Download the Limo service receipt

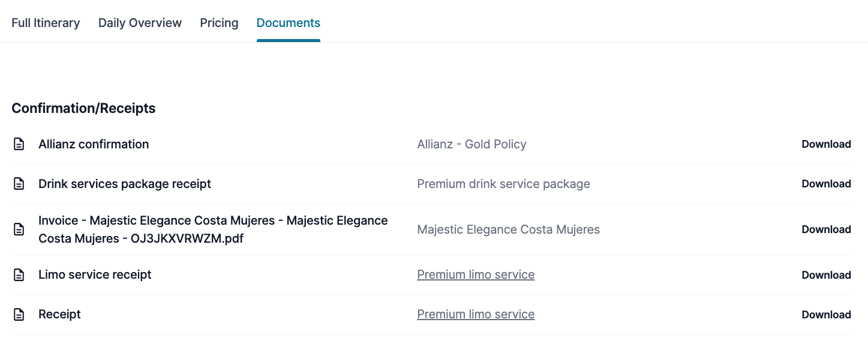point(826,275)
